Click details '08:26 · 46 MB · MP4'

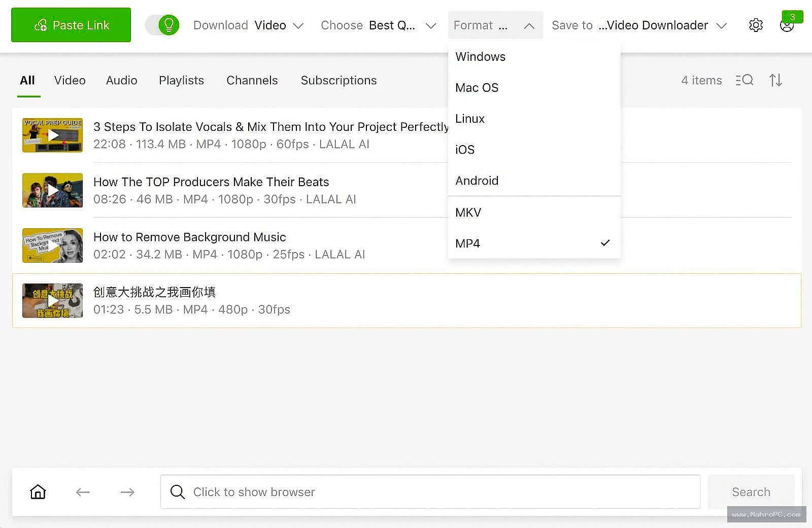pyautogui.click(x=225, y=199)
